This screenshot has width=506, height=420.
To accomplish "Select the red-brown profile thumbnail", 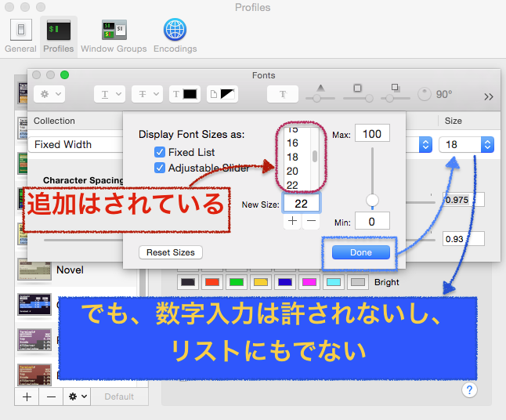I will point(34,375).
